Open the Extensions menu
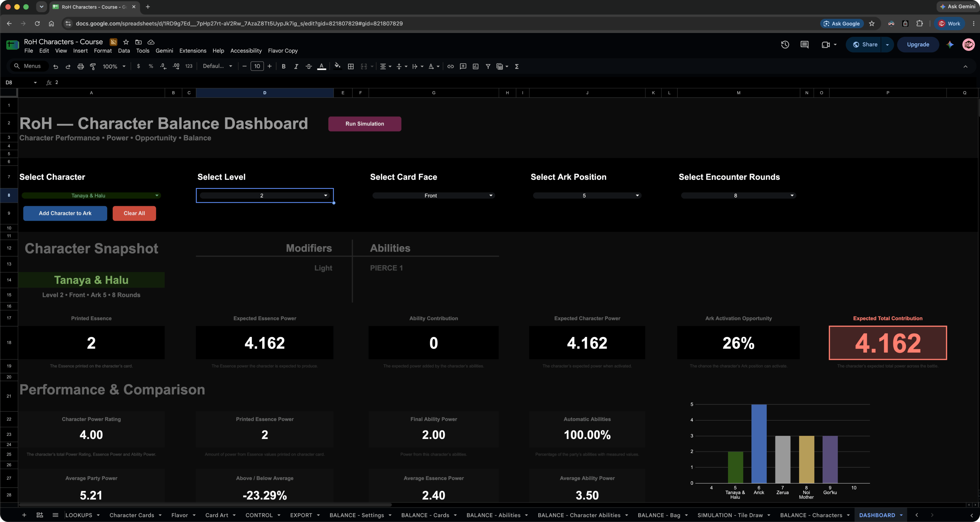 [193, 51]
